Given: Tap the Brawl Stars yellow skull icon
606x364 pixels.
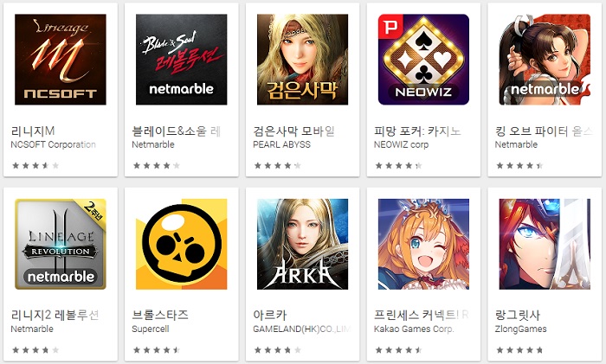Looking at the screenshot, I should pyautogui.click(x=181, y=244).
